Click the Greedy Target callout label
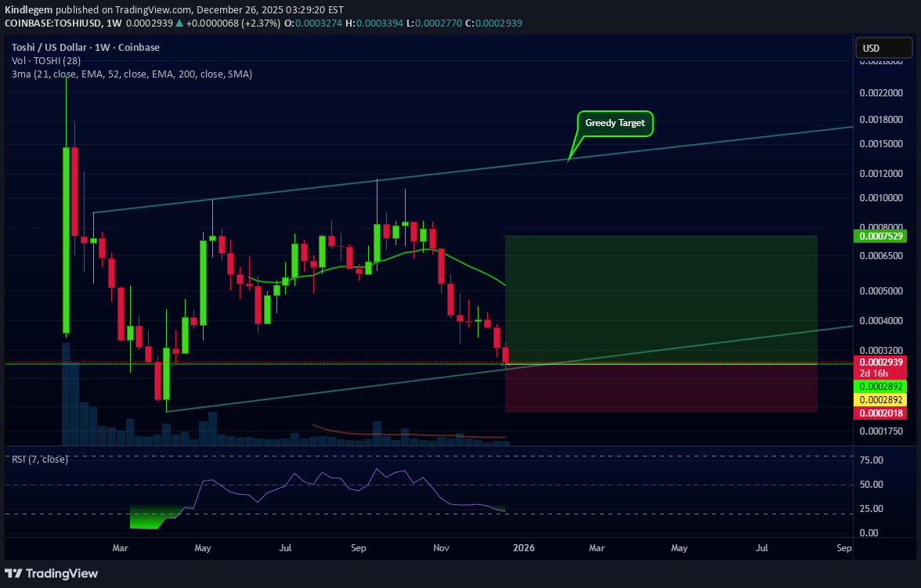The width and height of the screenshot is (921, 588). (615, 124)
